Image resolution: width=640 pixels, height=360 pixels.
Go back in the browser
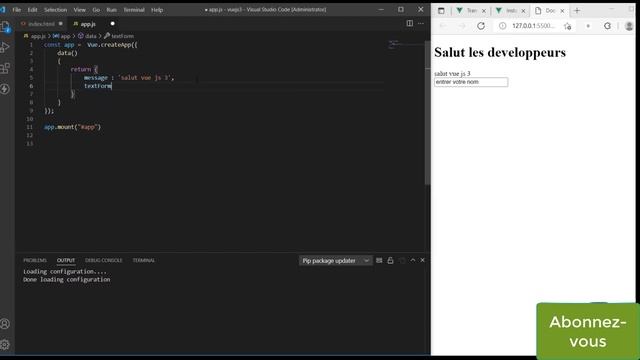pos(443,26)
